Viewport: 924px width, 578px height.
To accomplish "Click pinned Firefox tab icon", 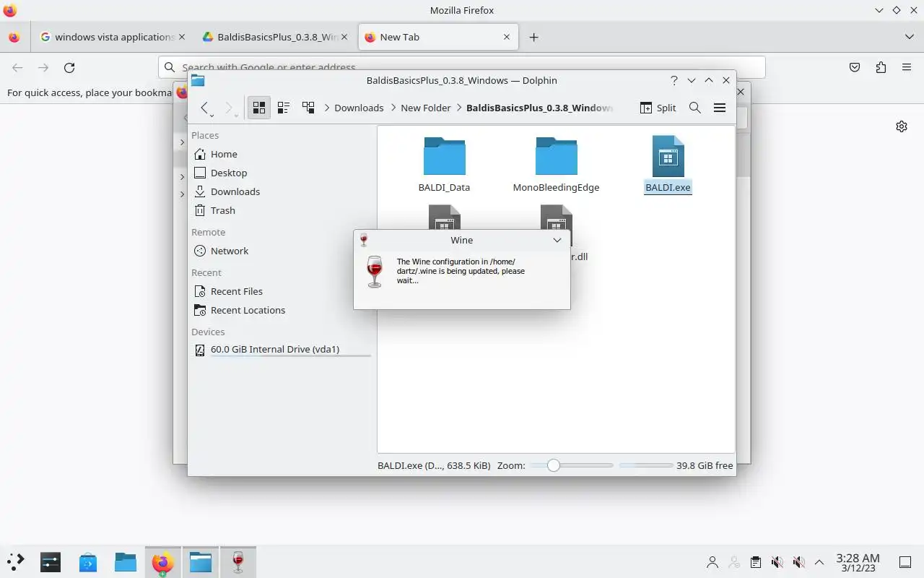I will (14, 37).
